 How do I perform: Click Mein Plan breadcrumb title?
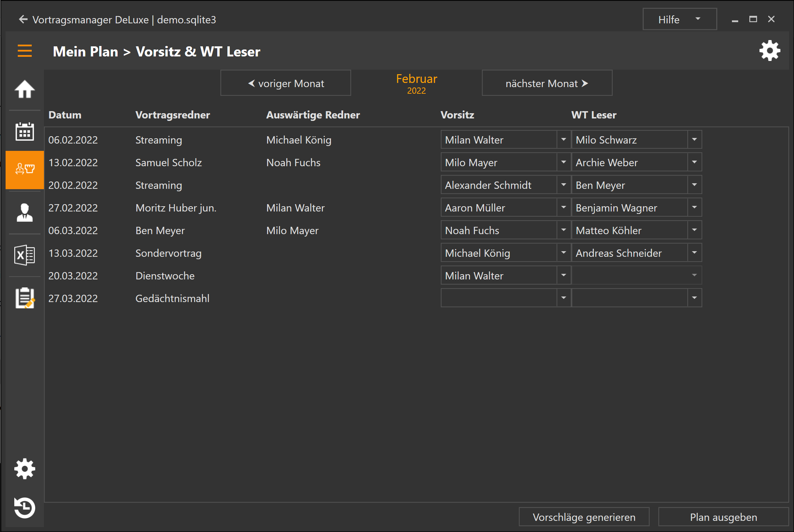85,52
